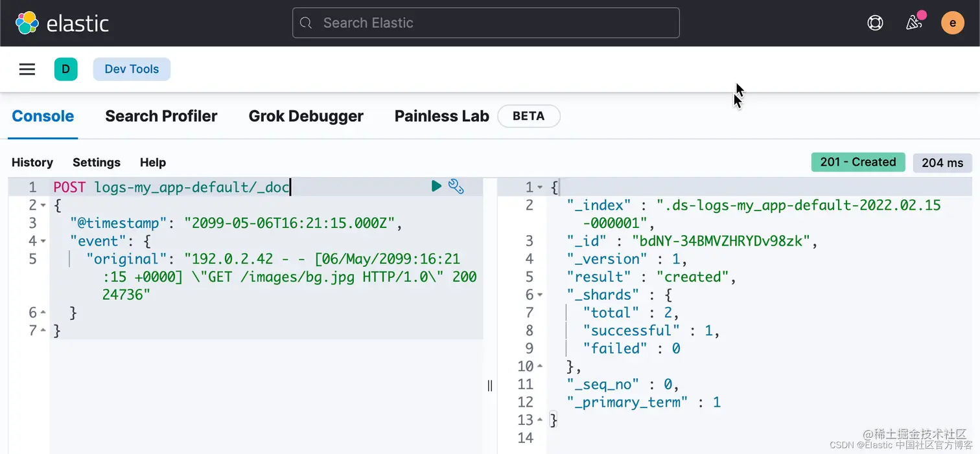Switch to the Painless Lab tab
980x454 pixels.
tap(442, 117)
